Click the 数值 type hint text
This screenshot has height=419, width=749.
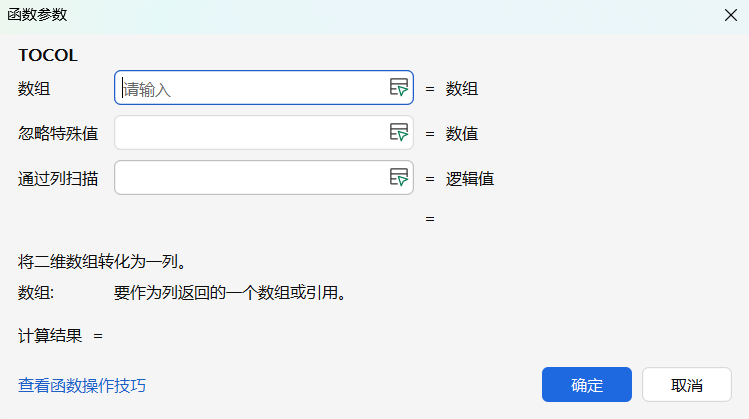(x=462, y=133)
